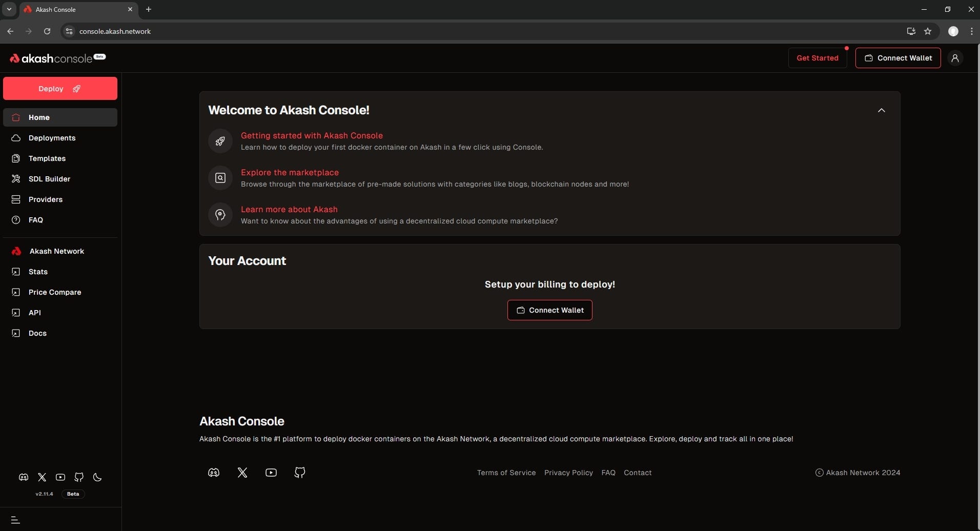Click the Akash Console logo in header
The image size is (980, 531).
click(x=57, y=58)
